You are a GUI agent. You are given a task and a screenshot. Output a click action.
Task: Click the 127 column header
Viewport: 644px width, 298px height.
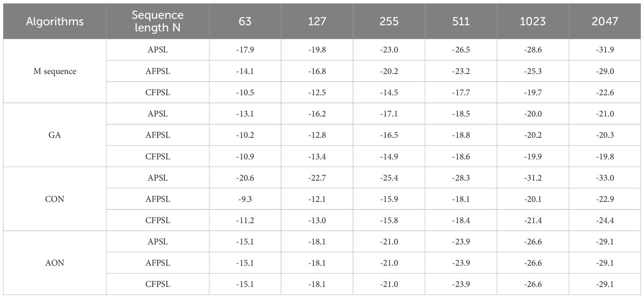click(317, 22)
